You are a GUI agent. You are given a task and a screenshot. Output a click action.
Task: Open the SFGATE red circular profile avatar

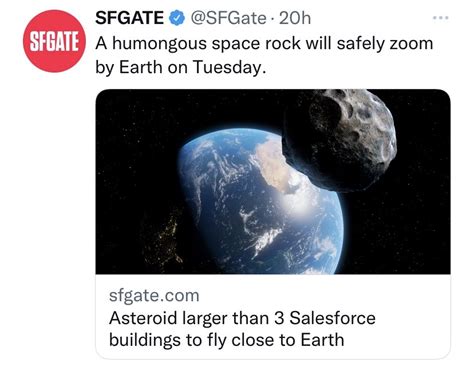[54, 41]
